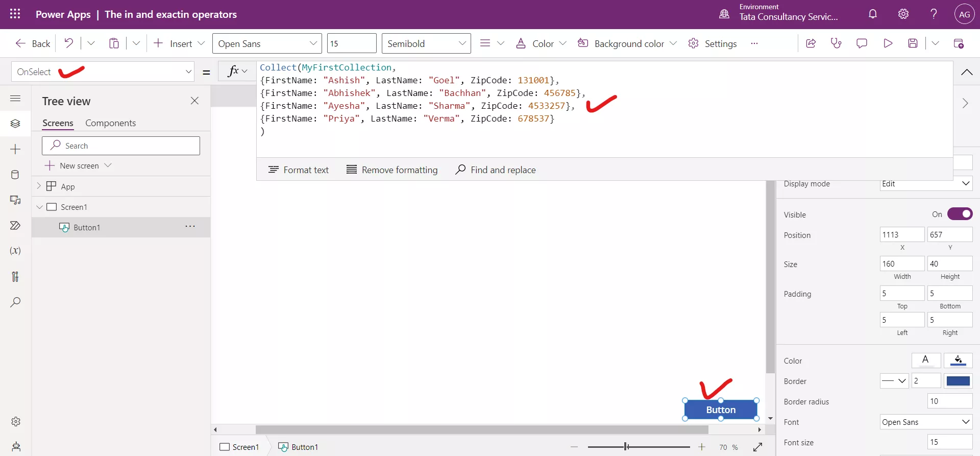Open the Font dropdown in properties panel
980x456 pixels.
(926, 422)
